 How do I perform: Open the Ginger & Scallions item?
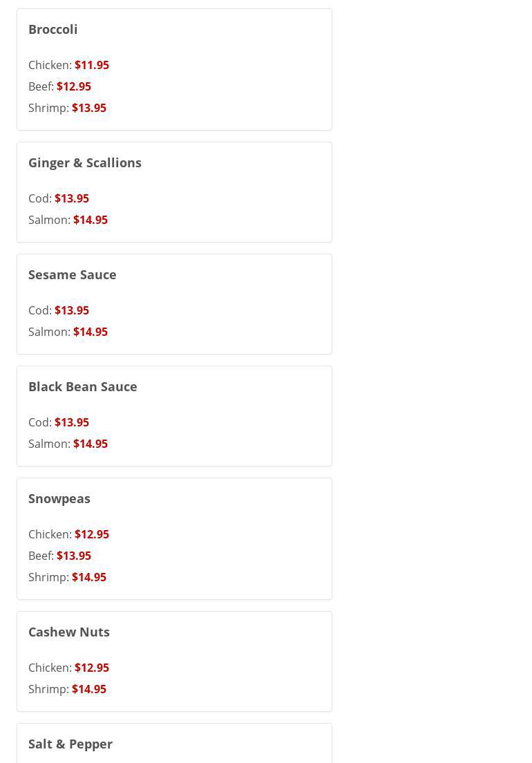point(85,162)
